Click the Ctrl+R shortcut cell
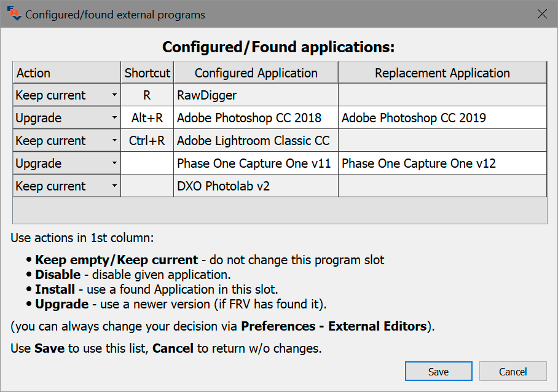Viewport: 558px width, 392px height. click(147, 141)
